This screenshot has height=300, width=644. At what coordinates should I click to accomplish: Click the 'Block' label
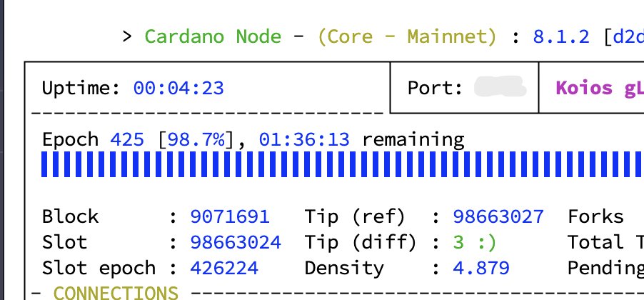tap(70, 216)
